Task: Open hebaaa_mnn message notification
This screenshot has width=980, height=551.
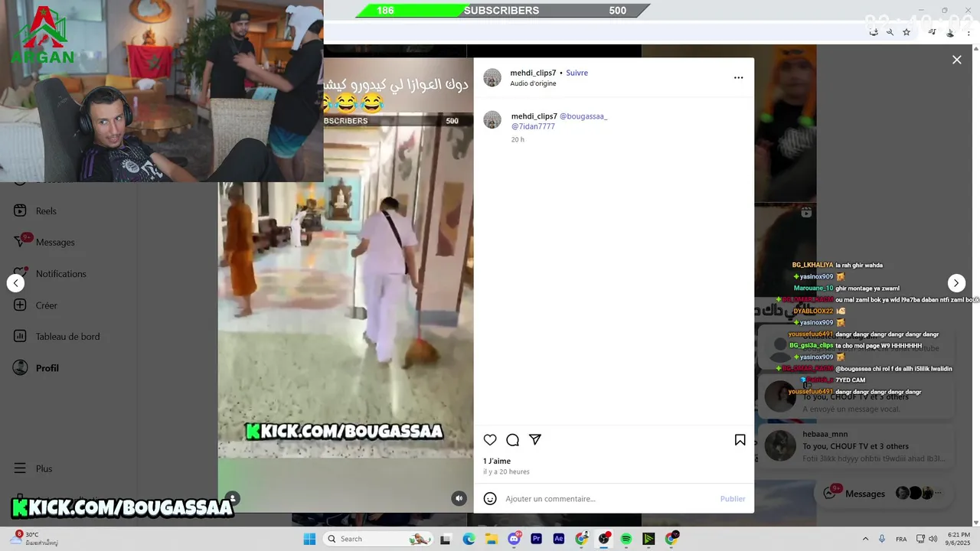Action: click(856, 447)
